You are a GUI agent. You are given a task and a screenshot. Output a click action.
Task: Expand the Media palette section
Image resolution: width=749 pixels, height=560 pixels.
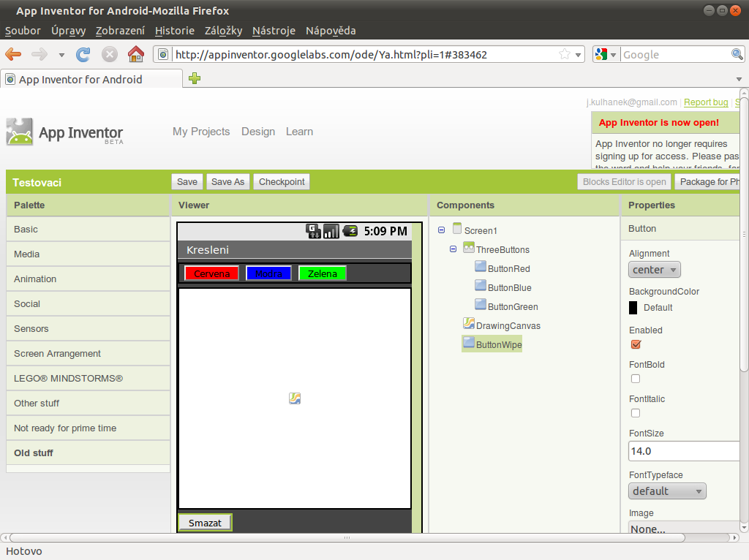coord(89,254)
